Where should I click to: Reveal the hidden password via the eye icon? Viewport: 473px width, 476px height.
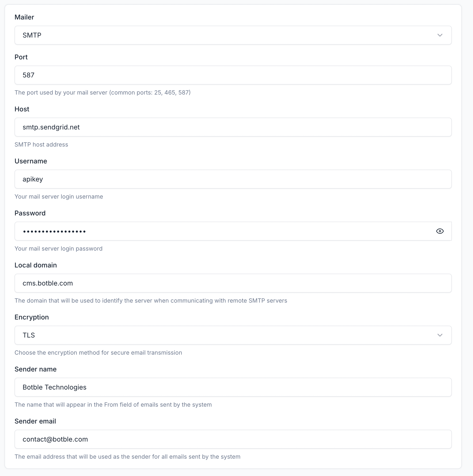(x=440, y=231)
